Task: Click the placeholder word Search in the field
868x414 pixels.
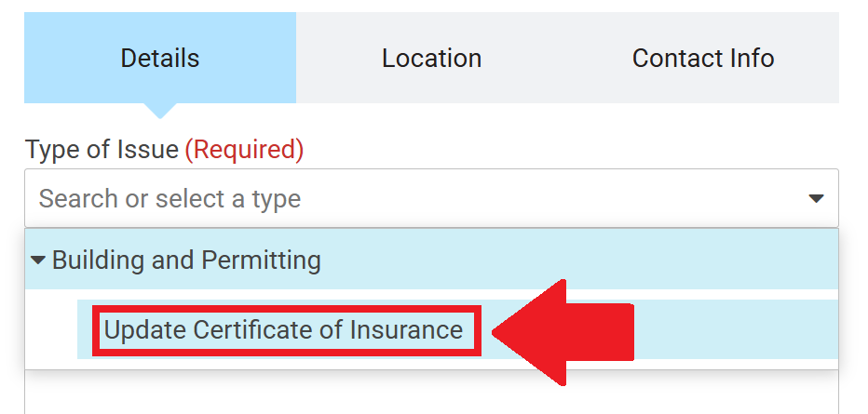Action: point(78,199)
